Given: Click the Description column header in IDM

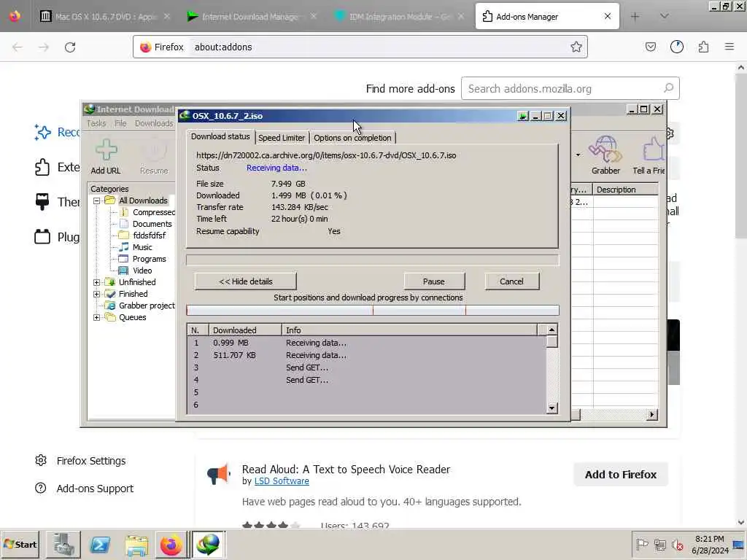Looking at the screenshot, I should (x=625, y=190).
